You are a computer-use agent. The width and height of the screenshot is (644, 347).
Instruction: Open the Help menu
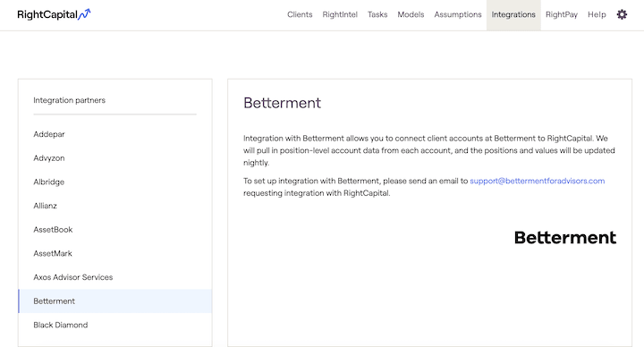pyautogui.click(x=597, y=14)
